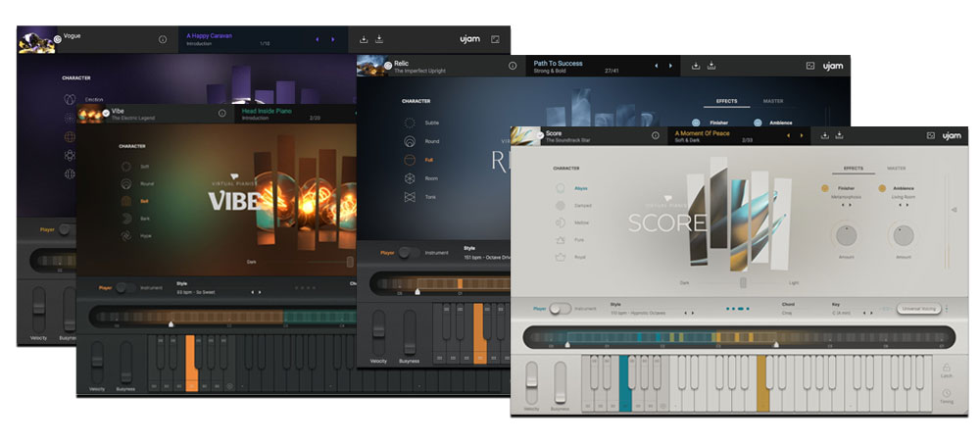The height and width of the screenshot is (445, 980).
Task: Select the Hype character in Vibe
Action: [x=135, y=235]
